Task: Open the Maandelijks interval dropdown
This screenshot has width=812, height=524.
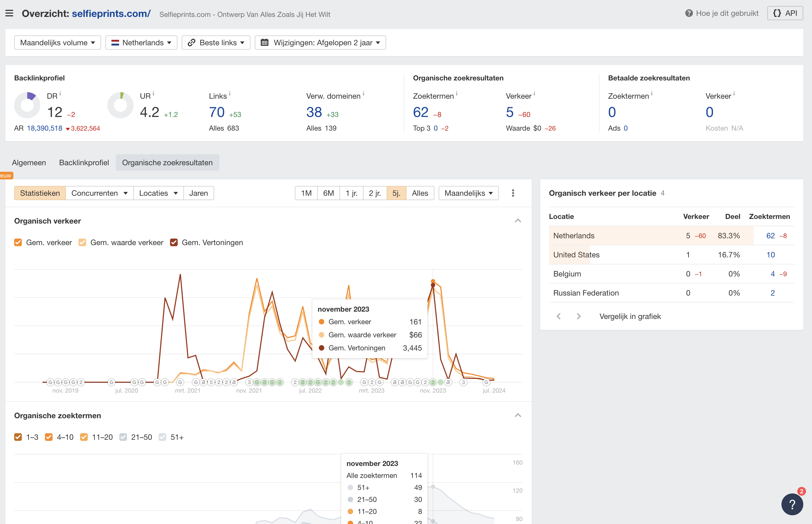Action: 469,193
